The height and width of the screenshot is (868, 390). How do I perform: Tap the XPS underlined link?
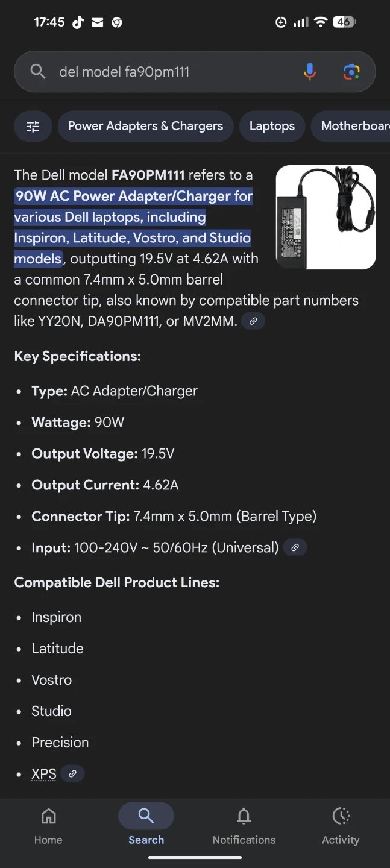[44, 774]
